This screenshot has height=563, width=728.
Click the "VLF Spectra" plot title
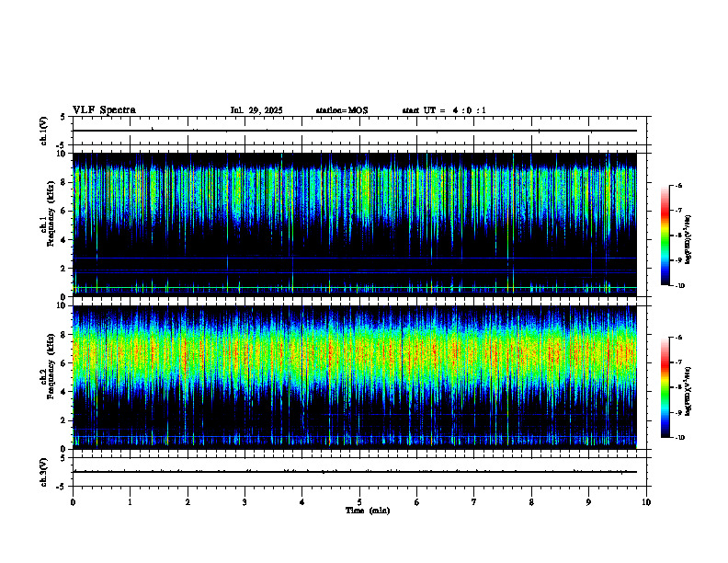(104, 110)
